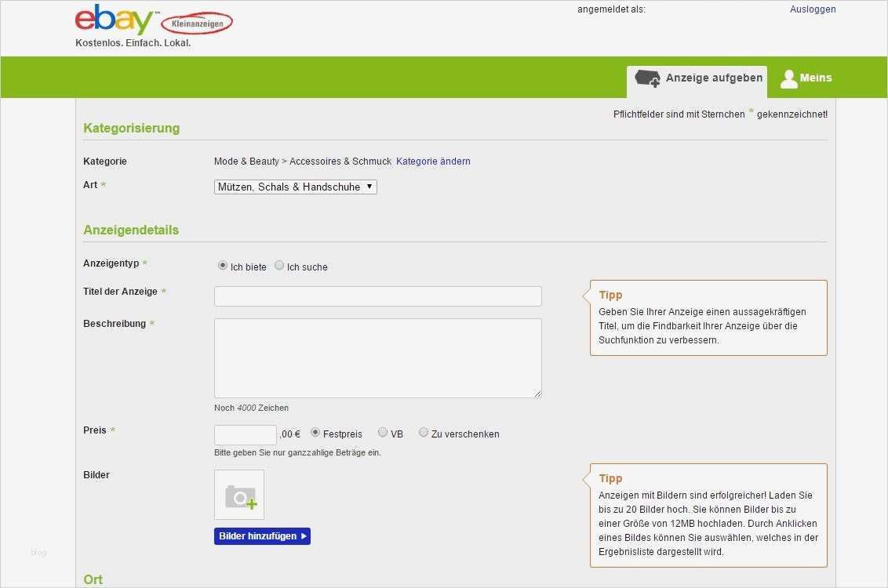Image resolution: width=888 pixels, height=588 pixels.
Task: Click Ausloggen to sign out
Action: click(813, 9)
